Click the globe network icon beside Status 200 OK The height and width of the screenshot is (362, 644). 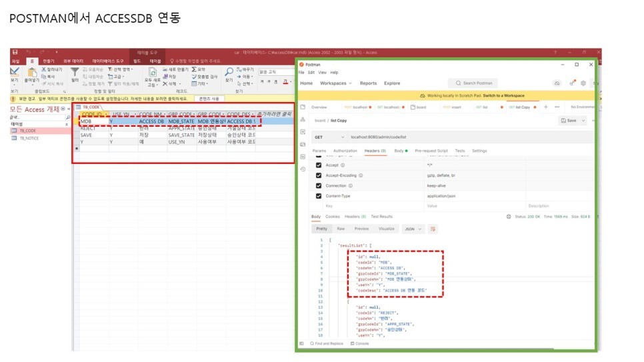click(509, 217)
